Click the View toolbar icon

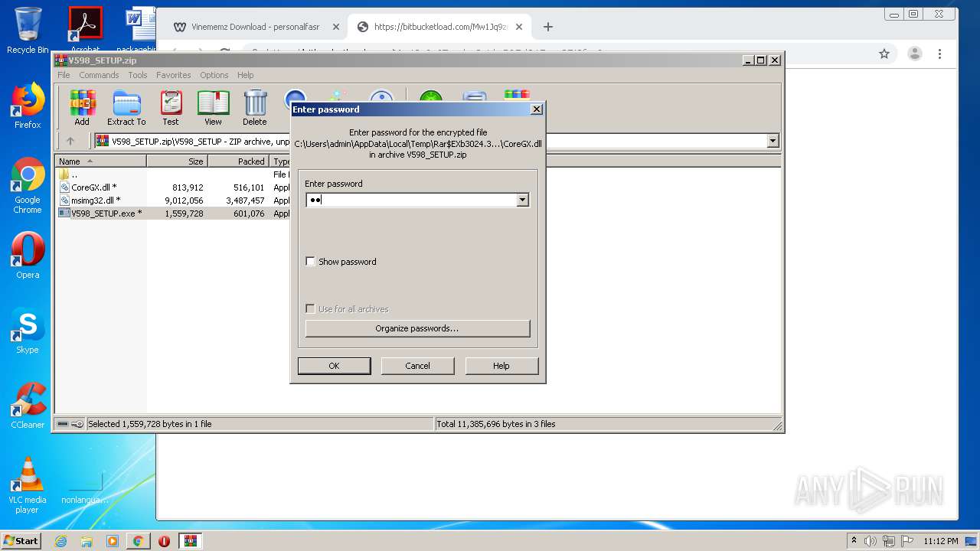[213, 107]
